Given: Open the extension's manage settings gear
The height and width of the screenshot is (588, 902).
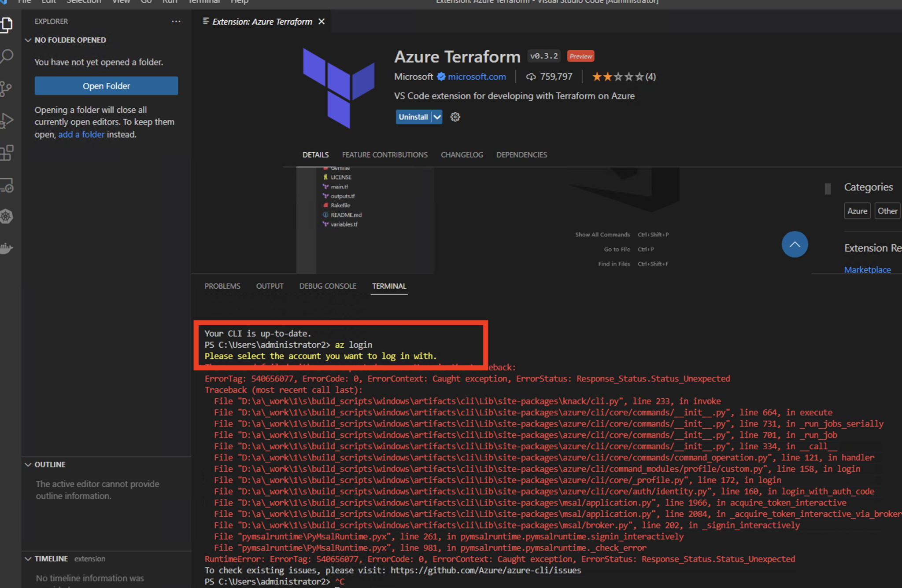Looking at the screenshot, I should coord(455,117).
